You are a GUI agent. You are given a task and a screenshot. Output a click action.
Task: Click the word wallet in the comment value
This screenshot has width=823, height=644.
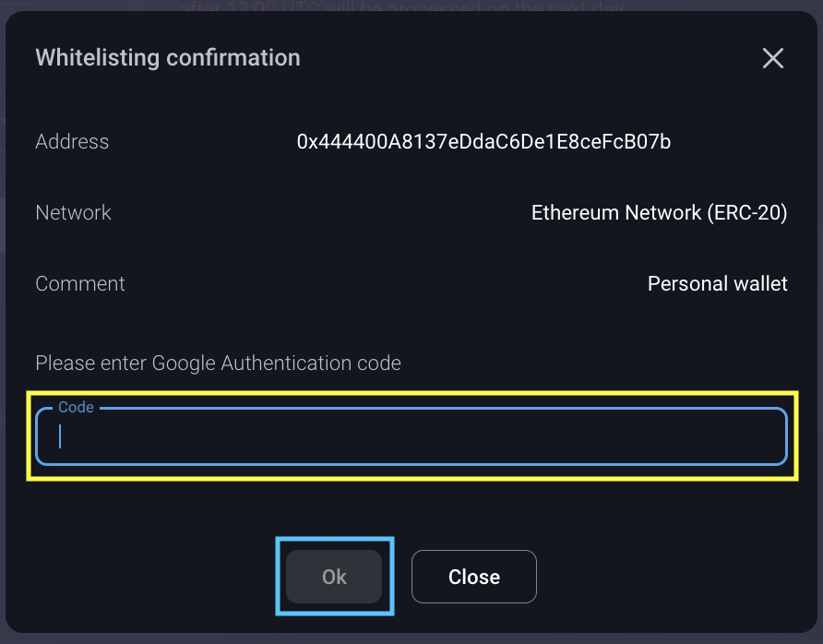pyautogui.click(x=757, y=284)
